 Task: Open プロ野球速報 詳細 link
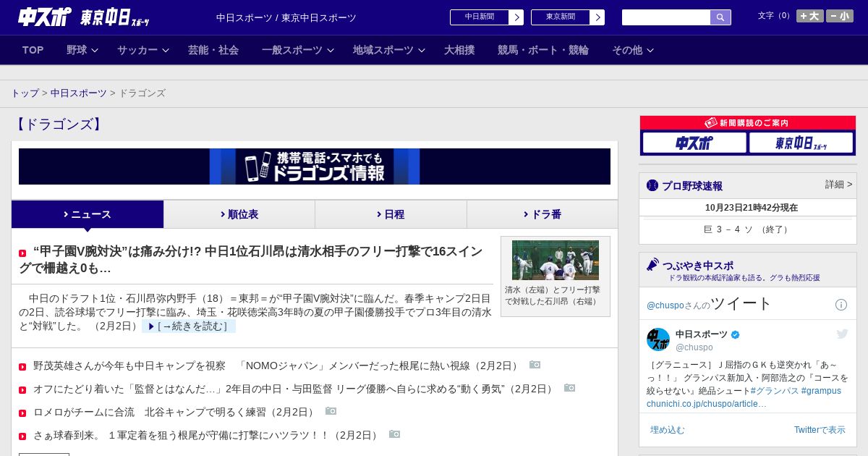coord(838,185)
